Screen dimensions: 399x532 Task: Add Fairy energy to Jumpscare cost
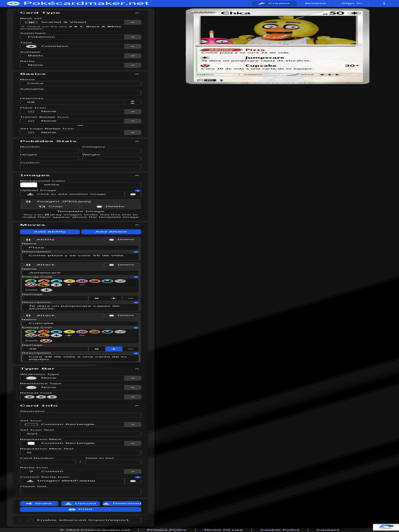[31, 285]
